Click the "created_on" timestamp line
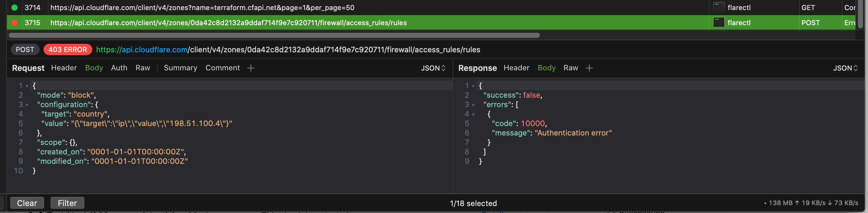The image size is (868, 213). pyautogui.click(x=112, y=152)
